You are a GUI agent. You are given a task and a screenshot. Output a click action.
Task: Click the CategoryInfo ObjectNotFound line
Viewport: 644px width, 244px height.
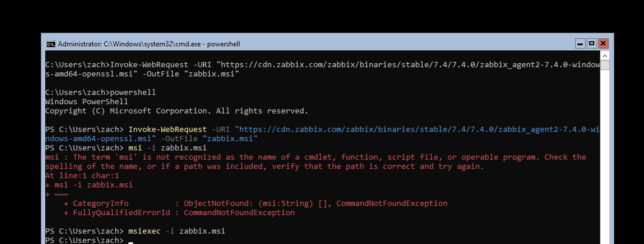256,203
